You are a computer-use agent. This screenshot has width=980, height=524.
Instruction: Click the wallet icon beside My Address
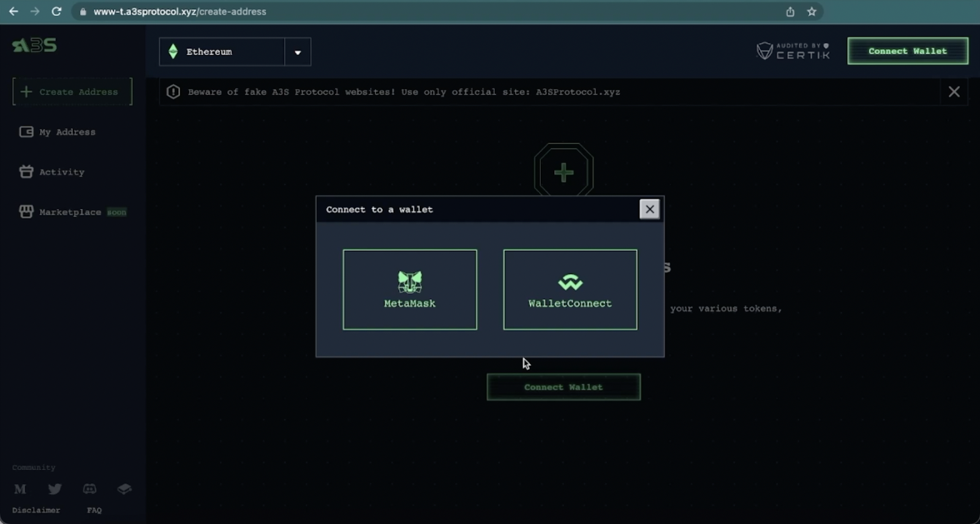pyautogui.click(x=26, y=132)
